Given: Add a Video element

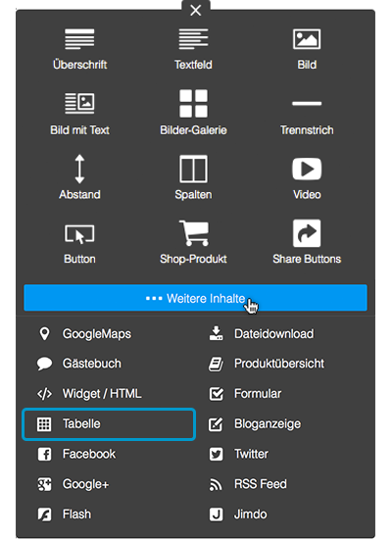Looking at the screenshot, I should (x=307, y=178).
